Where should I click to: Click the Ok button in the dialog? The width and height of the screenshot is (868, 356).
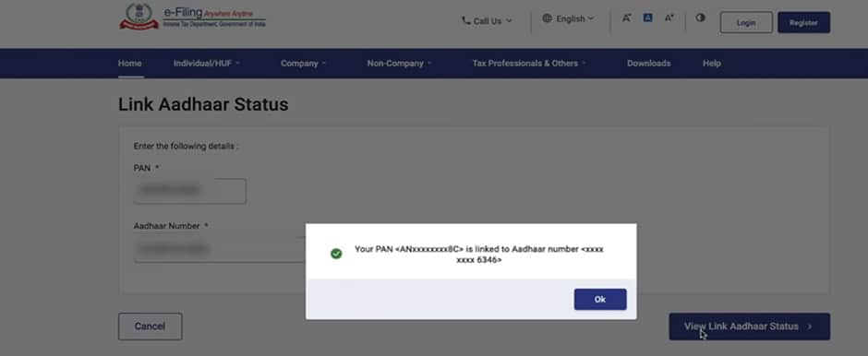click(600, 299)
